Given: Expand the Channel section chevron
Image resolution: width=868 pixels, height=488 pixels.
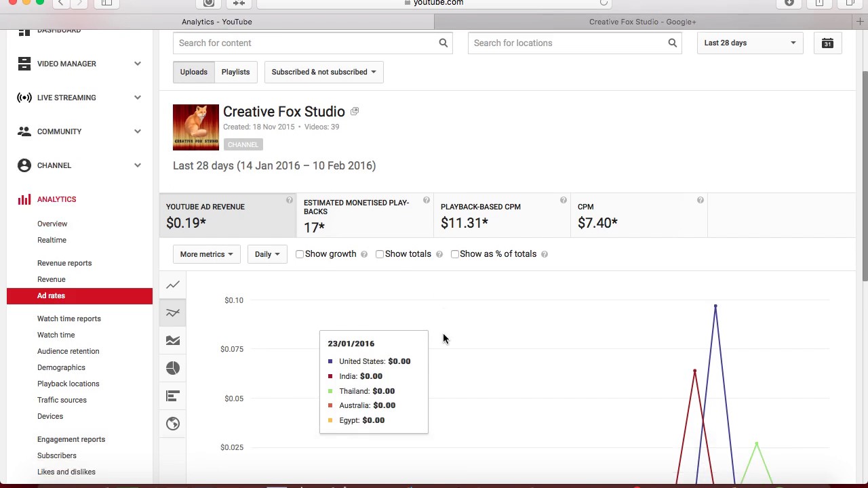Looking at the screenshot, I should coord(138,165).
